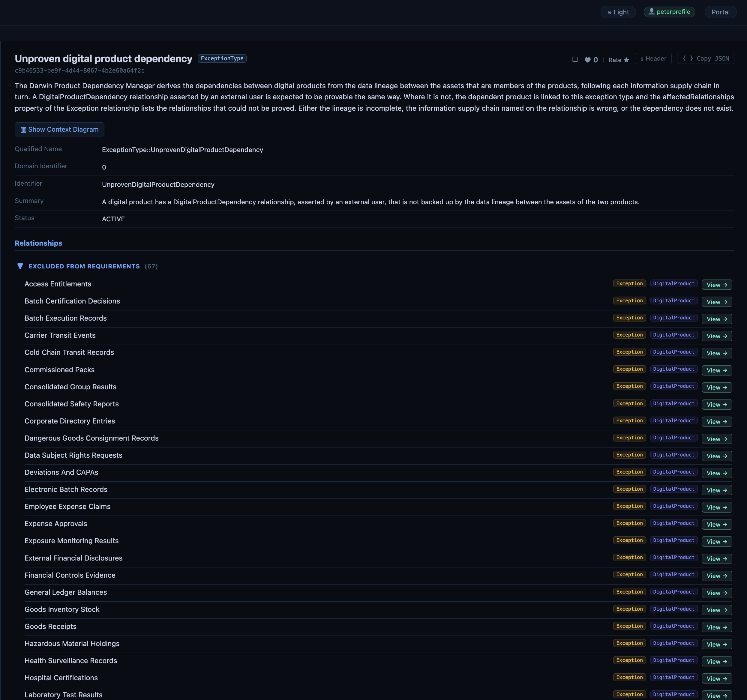This screenshot has width=747, height=700.
Task: View Deviations And CAPAs
Action: (x=717, y=473)
